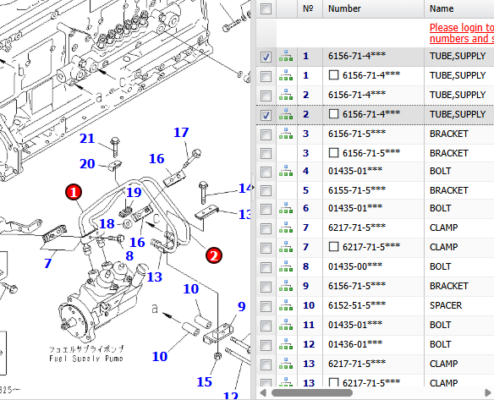Viewport: 494px width, 400px height.
Task: Click hierarchy icon for row 11 BOLT
Action: 286,325
